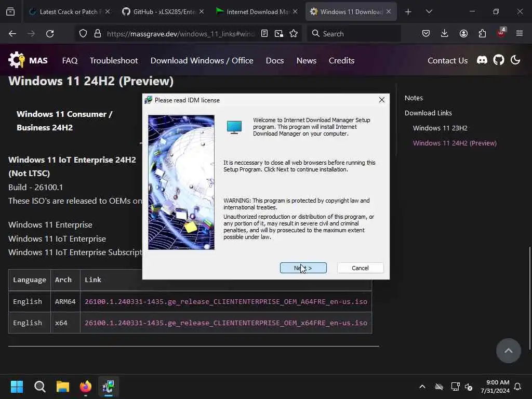532x399 pixels.
Task: Open picture-in-picture translate icon in address bar
Action: point(279,34)
